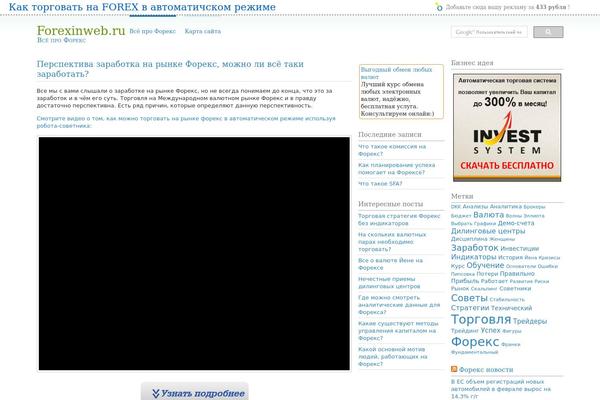The width and height of the screenshot is (600, 400).
Task: Open the Форекс новости feed heading
Action: coord(486,369)
